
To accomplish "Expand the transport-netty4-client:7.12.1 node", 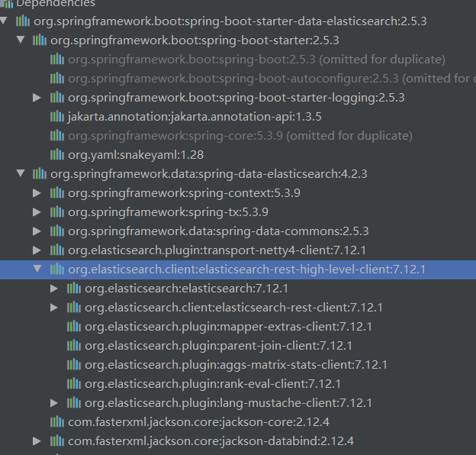I will click(37, 250).
